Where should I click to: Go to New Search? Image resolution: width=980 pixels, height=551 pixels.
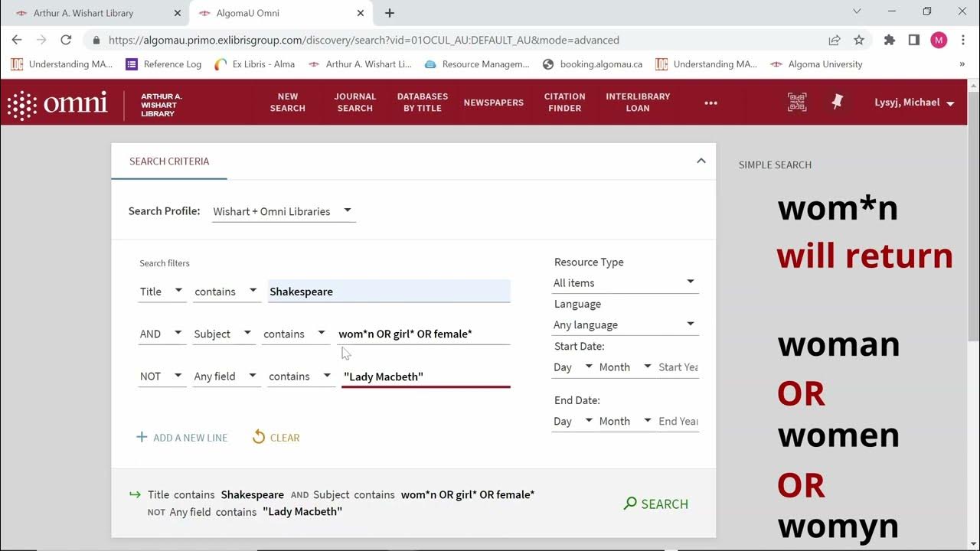pos(288,103)
